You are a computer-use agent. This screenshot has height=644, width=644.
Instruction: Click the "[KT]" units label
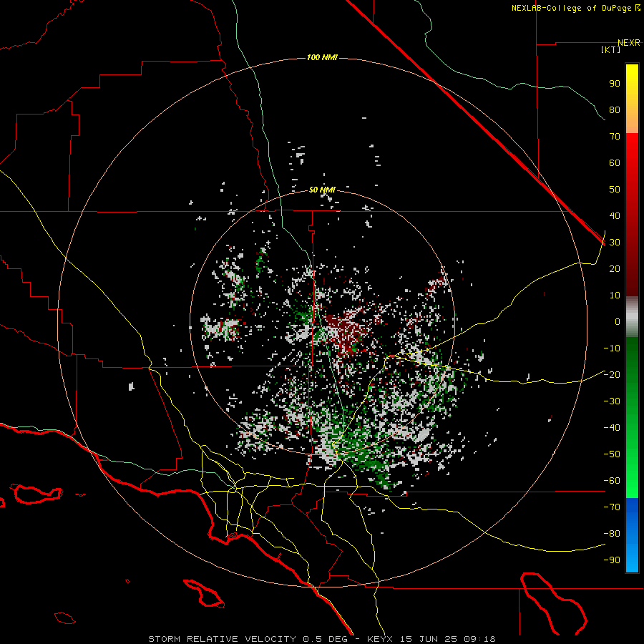tap(611, 49)
